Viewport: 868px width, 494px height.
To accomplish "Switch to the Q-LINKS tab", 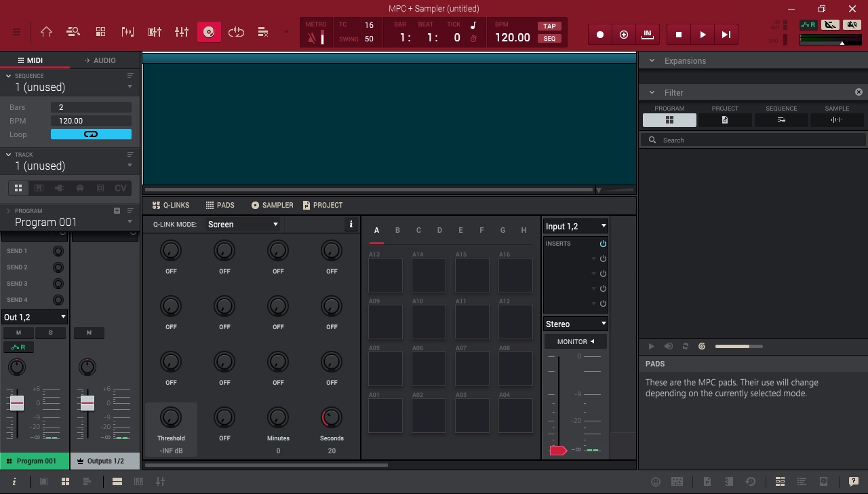I will 171,205.
